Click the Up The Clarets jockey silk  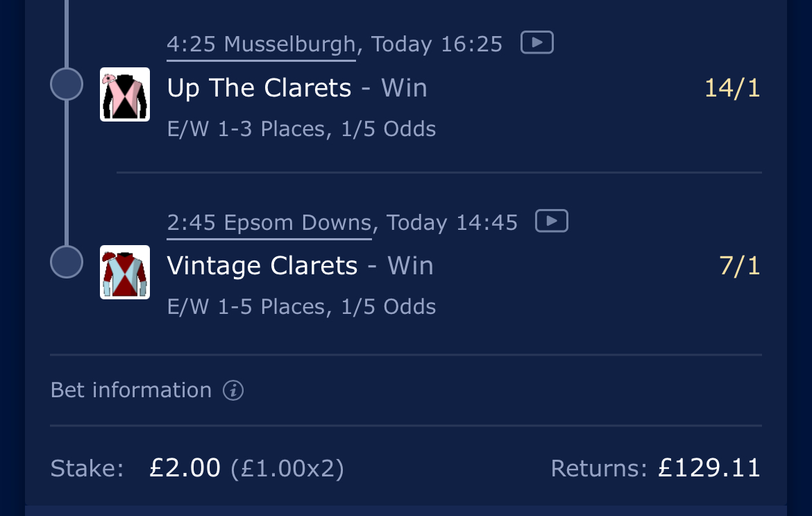click(x=125, y=94)
